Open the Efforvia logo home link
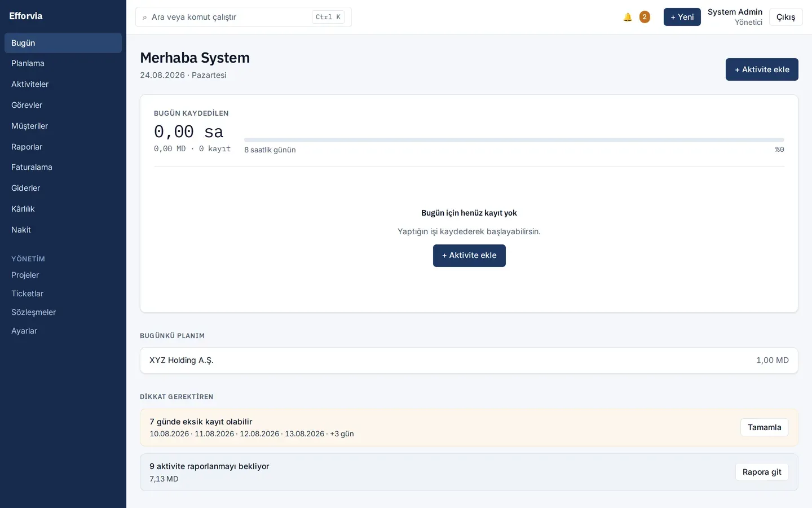Screen dimensions: 812x508 [26, 16]
